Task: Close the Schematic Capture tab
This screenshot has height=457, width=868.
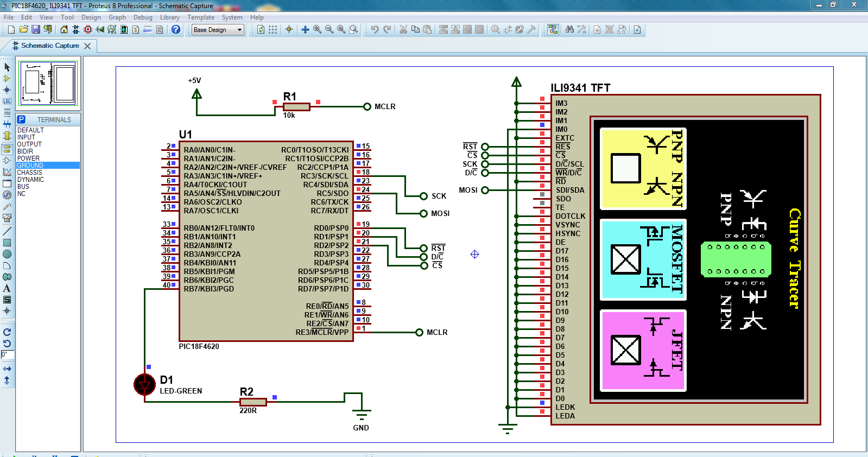Action: pos(87,46)
